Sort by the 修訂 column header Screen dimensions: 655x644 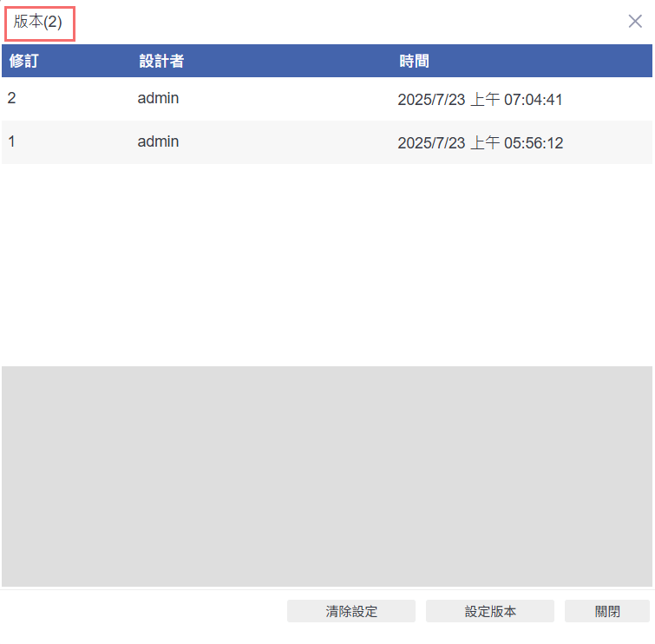click(23, 62)
